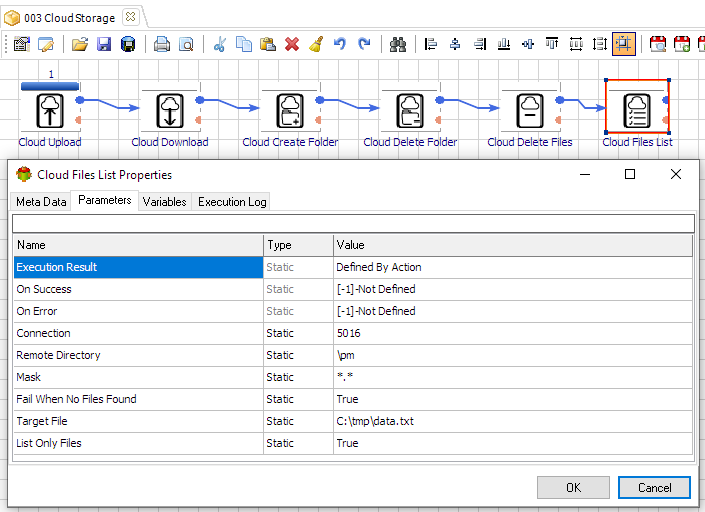Image resolution: width=705 pixels, height=512 pixels.
Task: Delete using the red X icon
Action: click(292, 44)
